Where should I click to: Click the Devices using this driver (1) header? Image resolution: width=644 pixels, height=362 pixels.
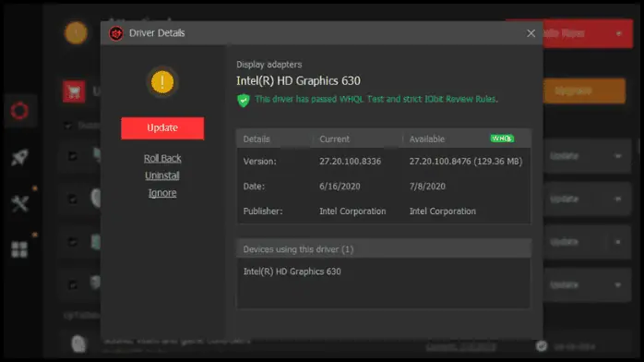tap(384, 249)
